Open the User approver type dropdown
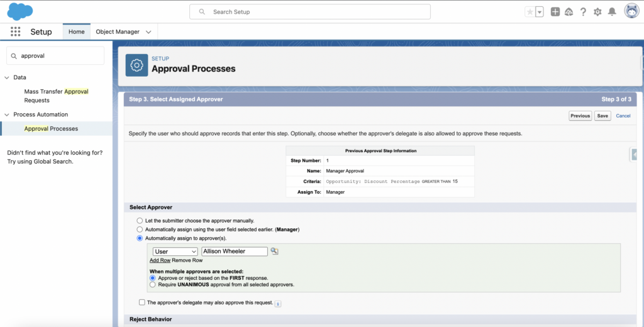Screen dimensions: 644x327 point(175,251)
